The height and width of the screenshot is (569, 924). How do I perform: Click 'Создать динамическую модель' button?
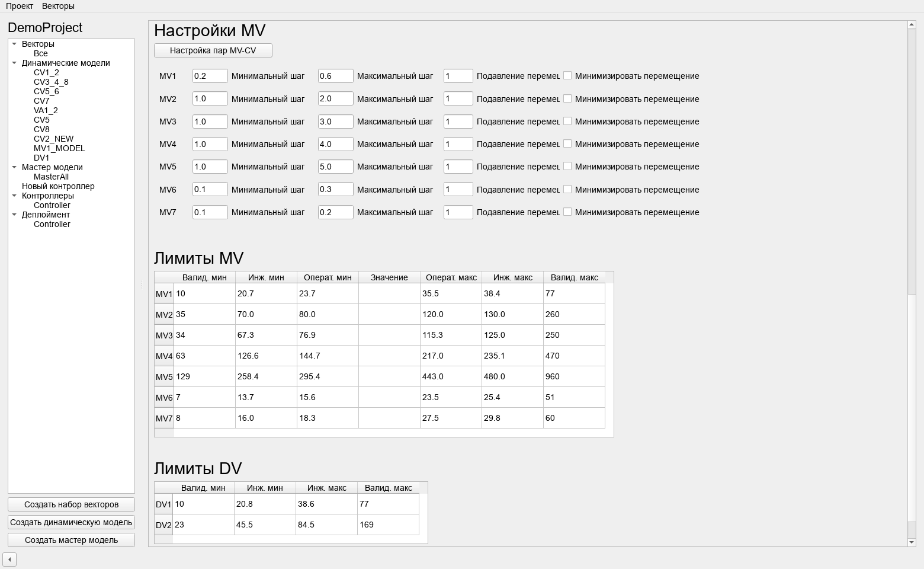click(71, 522)
